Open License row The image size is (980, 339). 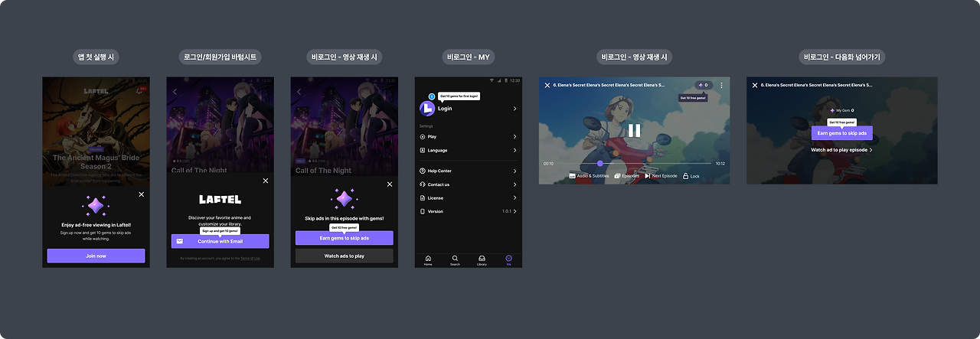pyautogui.click(x=468, y=197)
